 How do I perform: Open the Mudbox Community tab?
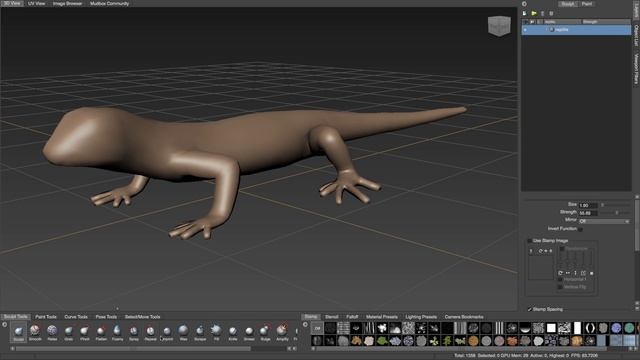(109, 3)
